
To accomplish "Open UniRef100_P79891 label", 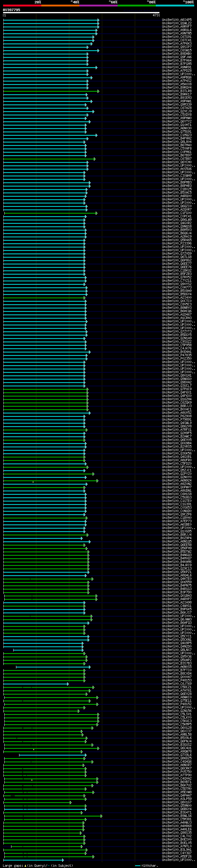I will point(177,419).
